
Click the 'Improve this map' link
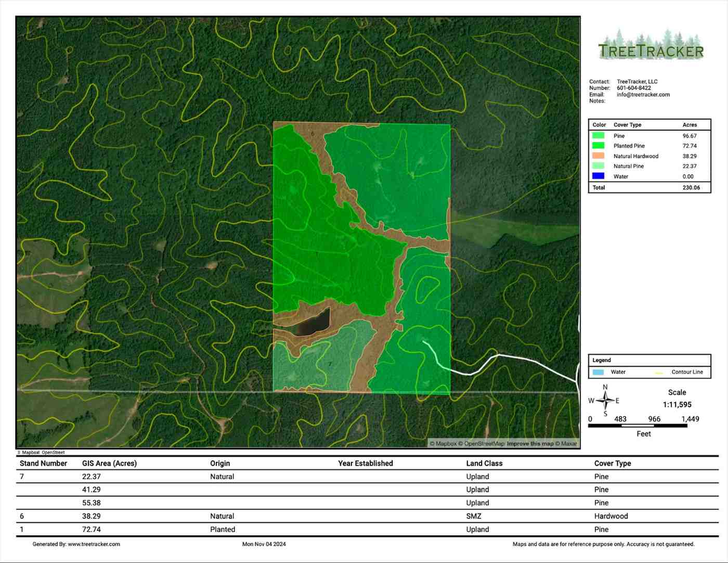[x=530, y=444]
